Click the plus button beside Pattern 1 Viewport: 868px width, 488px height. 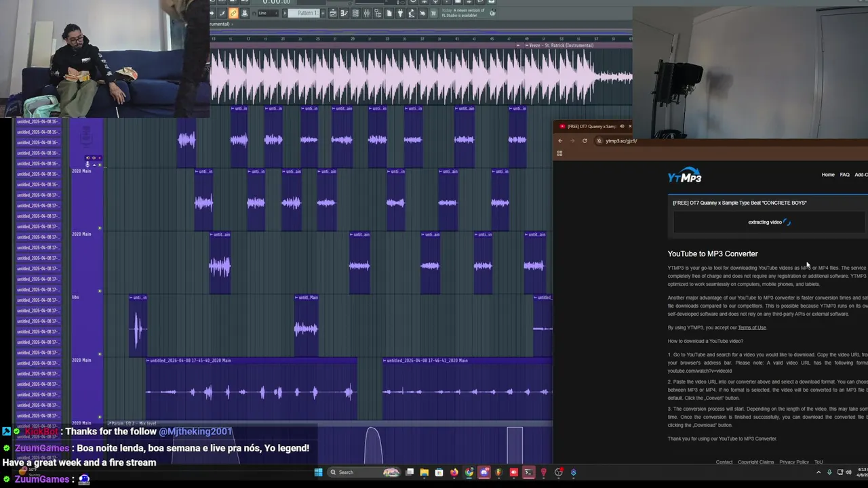323,13
